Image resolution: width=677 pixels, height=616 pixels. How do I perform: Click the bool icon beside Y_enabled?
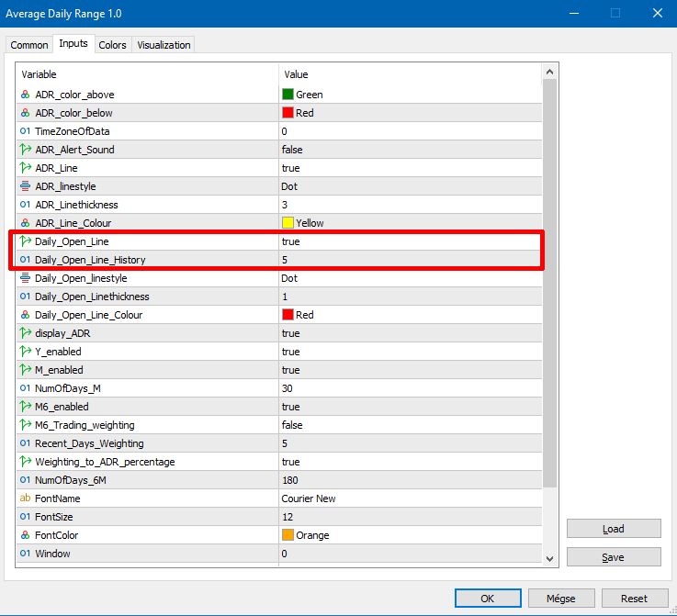point(25,352)
